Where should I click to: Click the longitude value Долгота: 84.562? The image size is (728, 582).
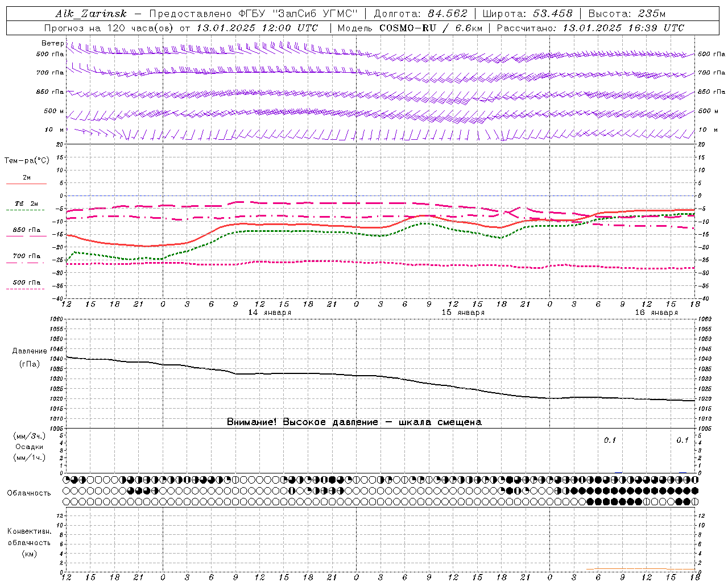point(420,14)
